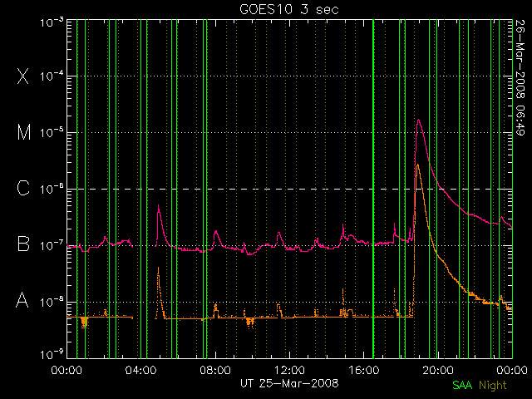Image resolution: width=532 pixels, height=399 pixels.
Task: Click the 'B' flare class label
Action: coord(23,244)
